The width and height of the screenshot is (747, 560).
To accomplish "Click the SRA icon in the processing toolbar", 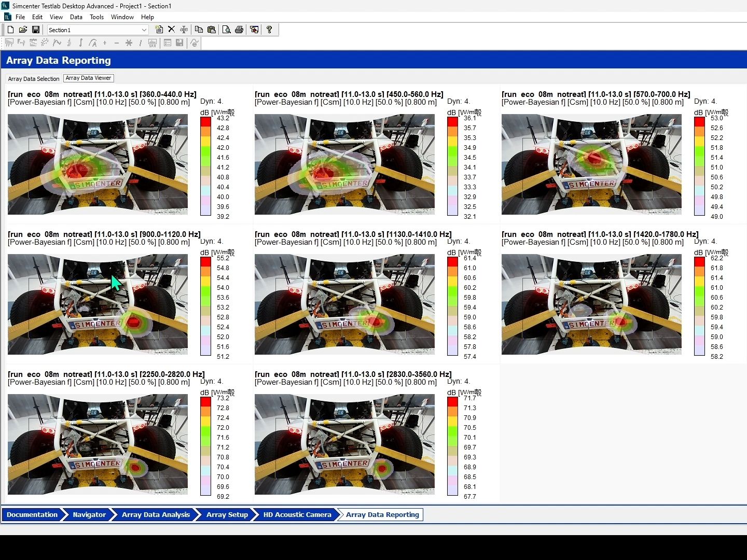I will (153, 43).
